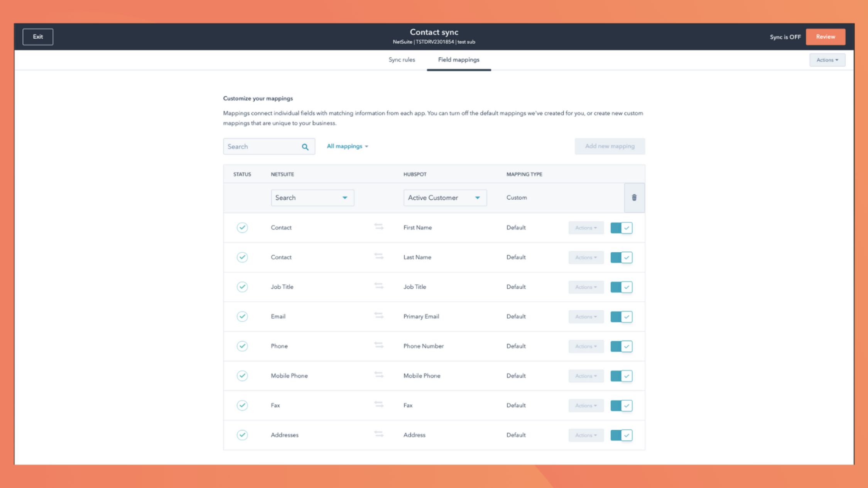Focus the mappings Search input field
Image resolution: width=868 pixels, height=488 pixels.
pyautogui.click(x=262, y=147)
